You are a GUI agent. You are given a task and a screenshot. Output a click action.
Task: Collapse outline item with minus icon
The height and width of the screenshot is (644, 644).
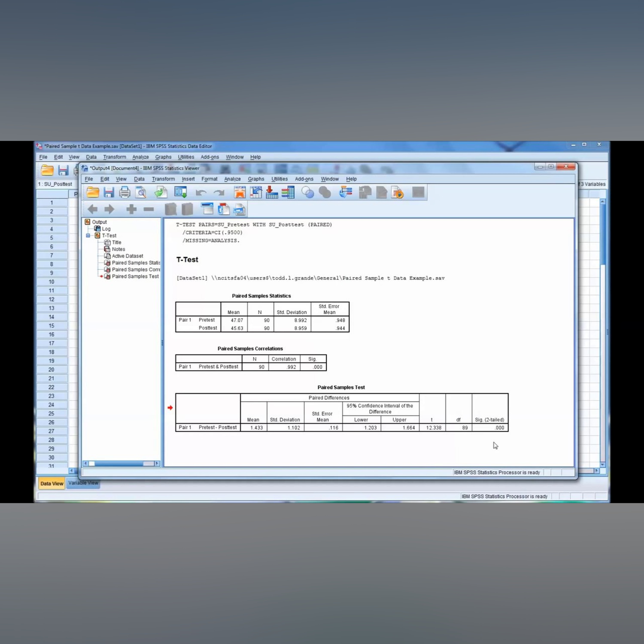point(149,209)
